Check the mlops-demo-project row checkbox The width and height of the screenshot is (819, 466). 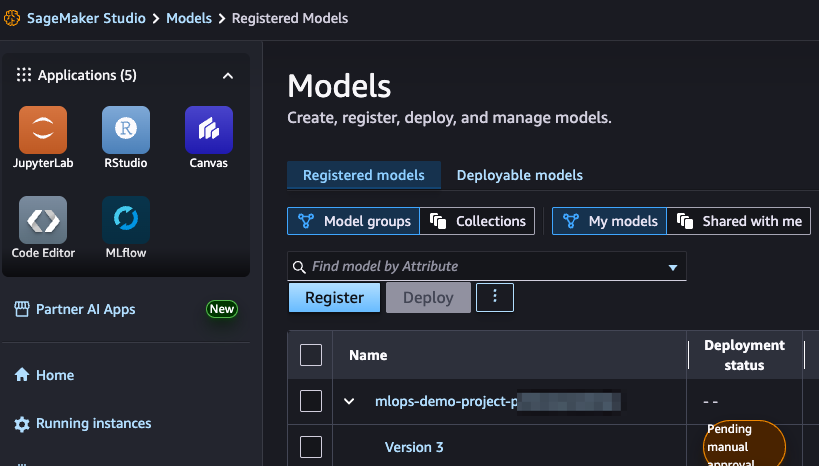pos(311,401)
